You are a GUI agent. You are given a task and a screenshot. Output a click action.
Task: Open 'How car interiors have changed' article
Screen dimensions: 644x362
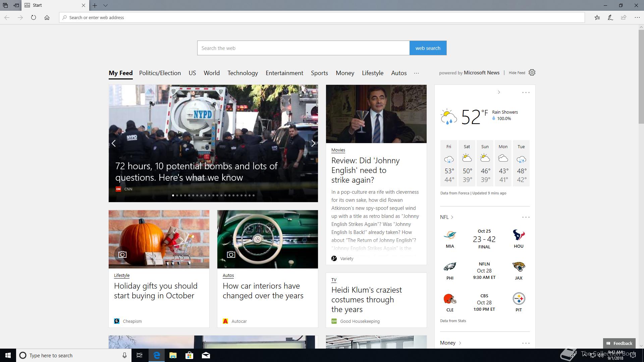click(x=263, y=291)
